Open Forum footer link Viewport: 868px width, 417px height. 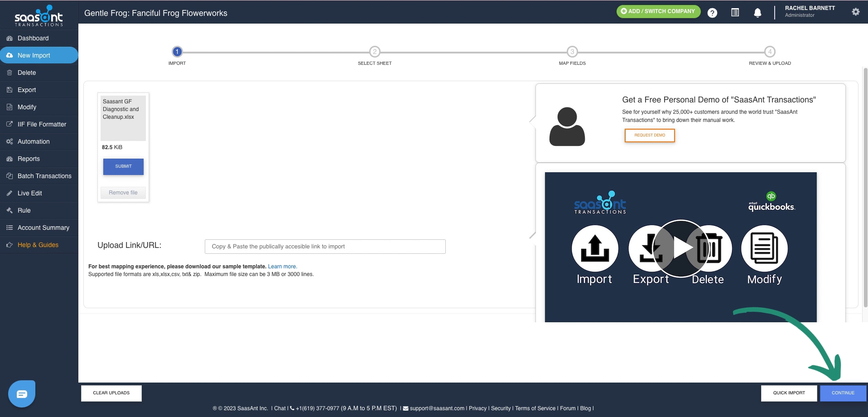pyautogui.click(x=568, y=408)
